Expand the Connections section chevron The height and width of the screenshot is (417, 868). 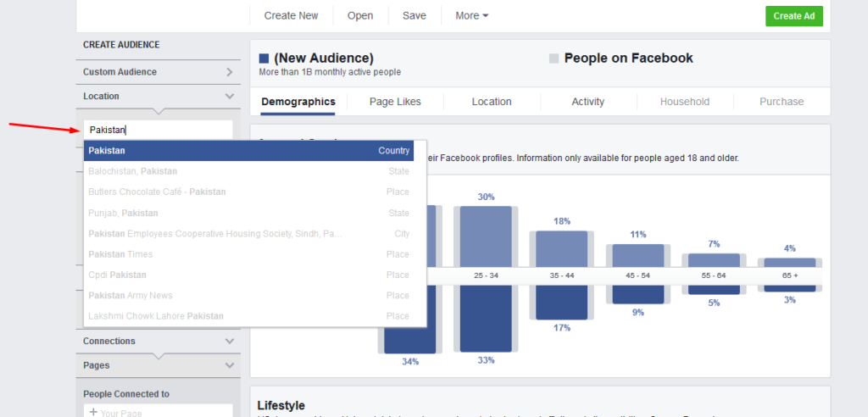(x=230, y=341)
